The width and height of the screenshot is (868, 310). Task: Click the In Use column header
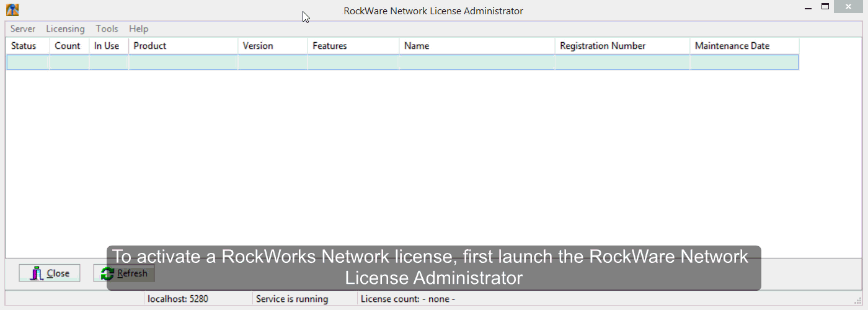(108, 46)
